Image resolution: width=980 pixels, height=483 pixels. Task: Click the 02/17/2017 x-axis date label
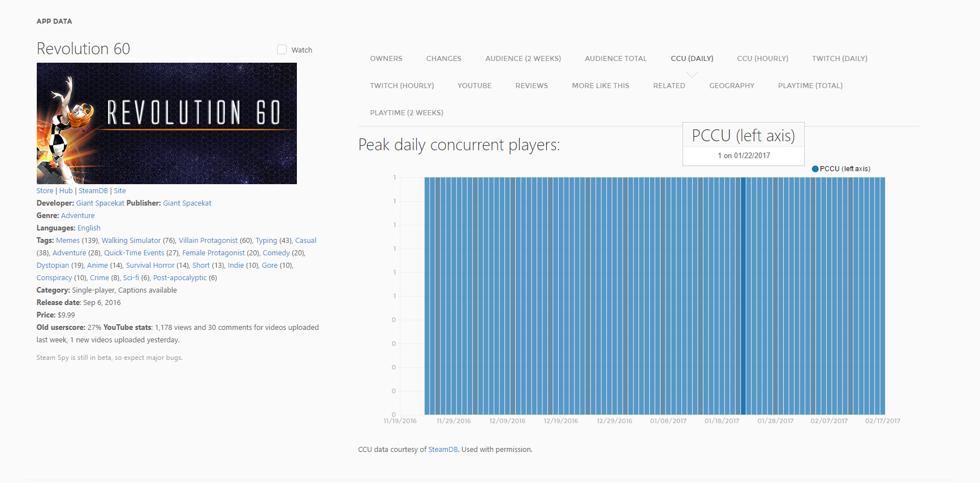tap(883, 421)
